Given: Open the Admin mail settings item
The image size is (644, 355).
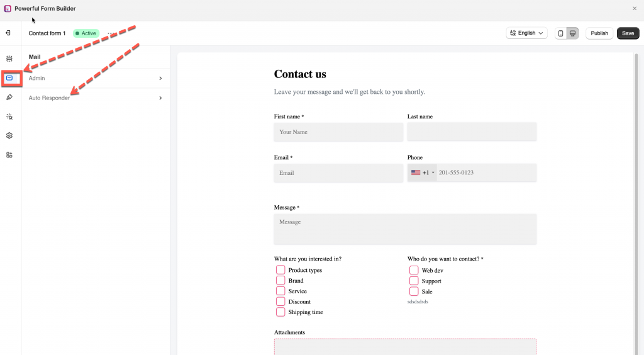Looking at the screenshot, I should click(x=94, y=78).
